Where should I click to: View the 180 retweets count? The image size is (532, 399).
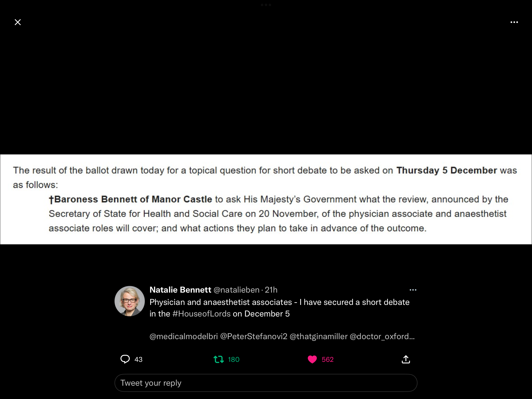point(234,360)
